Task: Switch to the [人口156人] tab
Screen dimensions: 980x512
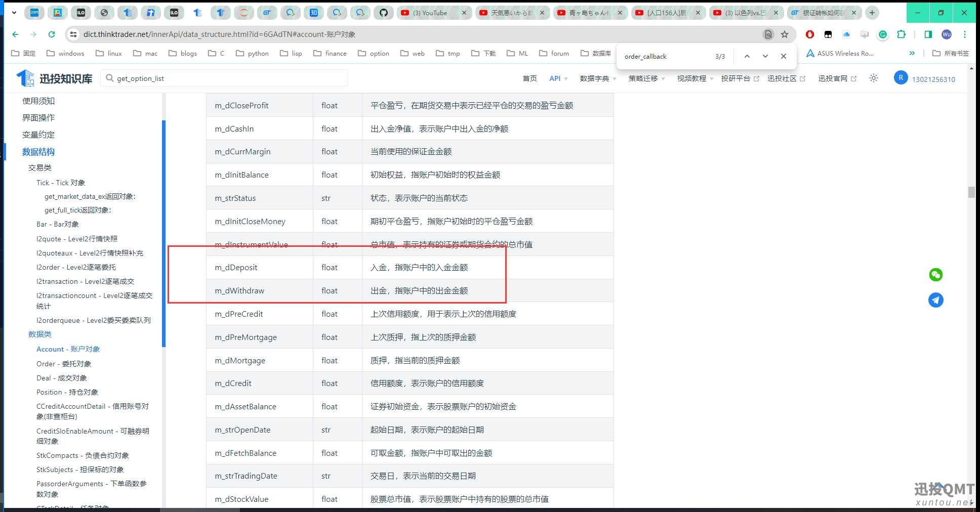Action: [x=668, y=13]
